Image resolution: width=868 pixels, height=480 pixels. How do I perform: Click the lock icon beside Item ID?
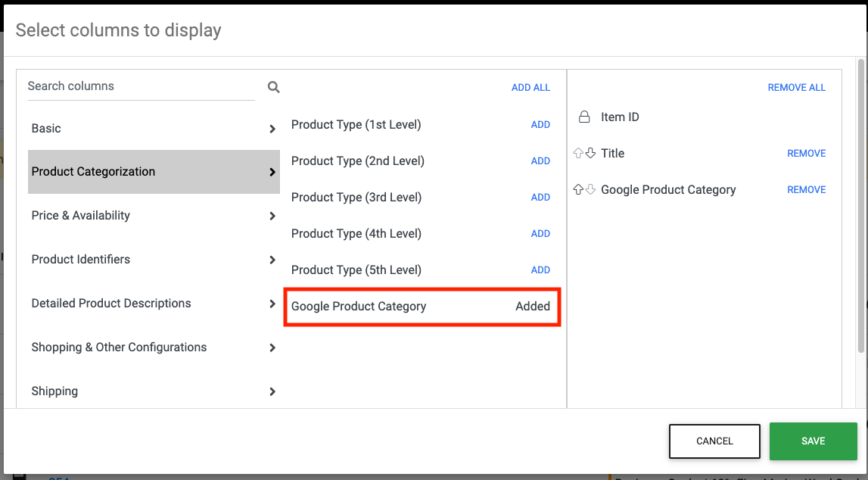(x=584, y=117)
